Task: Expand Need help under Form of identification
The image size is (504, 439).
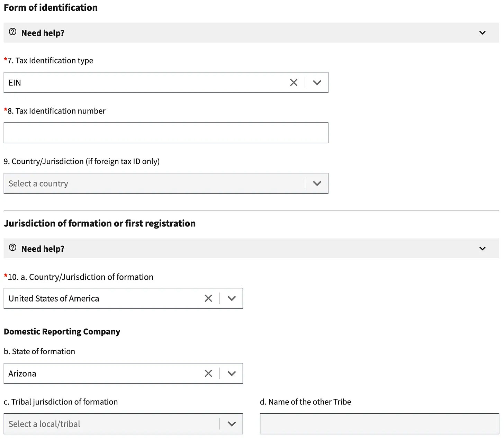Action: (x=482, y=33)
